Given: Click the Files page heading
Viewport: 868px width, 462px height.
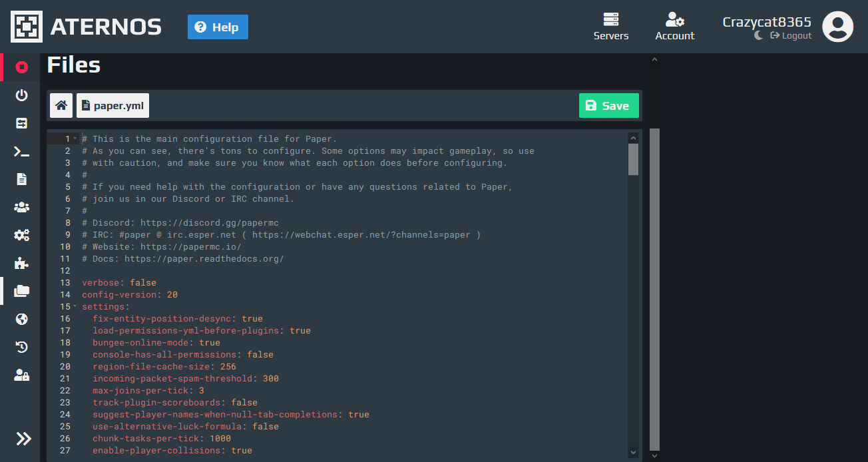Looking at the screenshot, I should [x=74, y=65].
